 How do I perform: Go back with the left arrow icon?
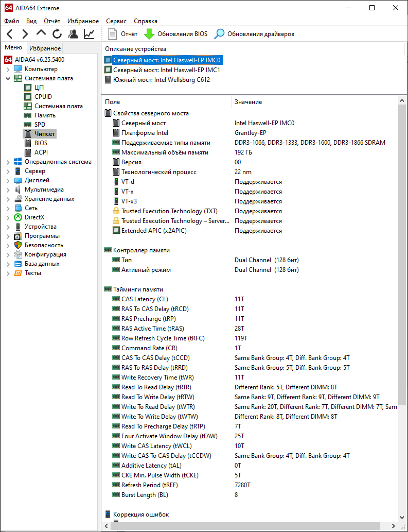pyautogui.click(x=10, y=34)
